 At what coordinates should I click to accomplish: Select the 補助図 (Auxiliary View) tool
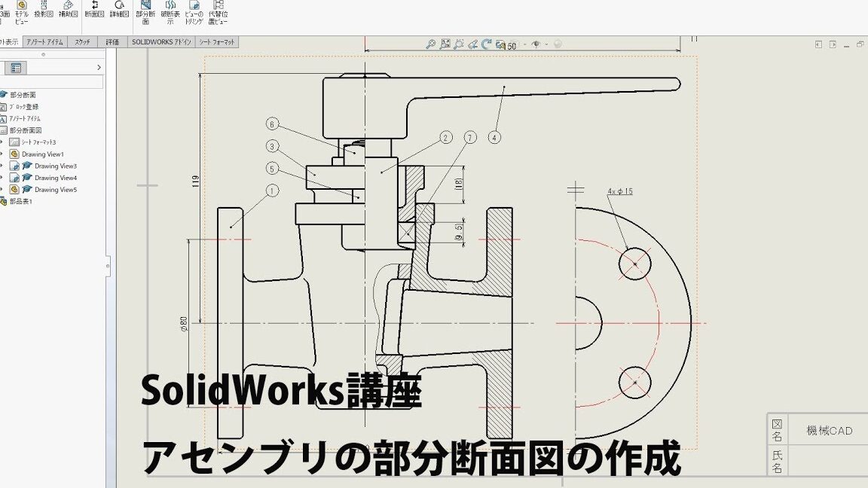[68, 9]
